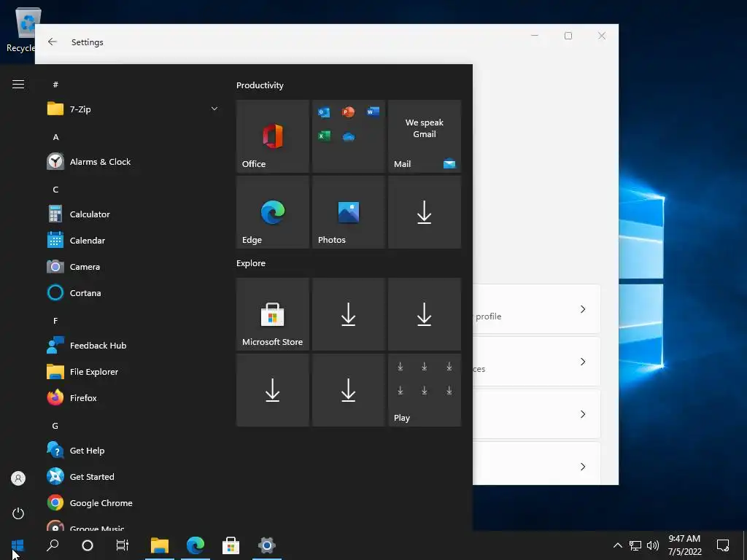Open the Photos tile
This screenshot has height=560, width=747.
pyautogui.click(x=348, y=212)
